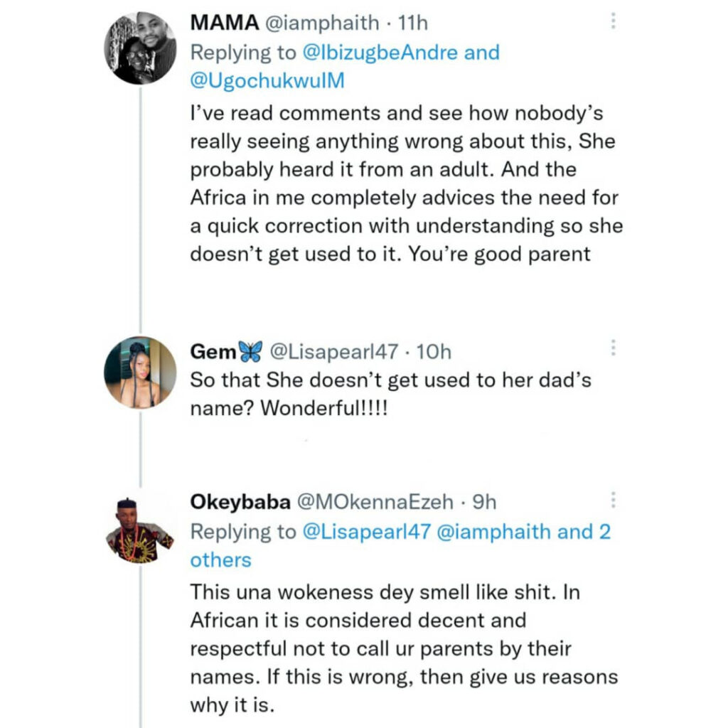728x728 pixels.
Task: View Gem's profile picture
Action: click(x=140, y=373)
